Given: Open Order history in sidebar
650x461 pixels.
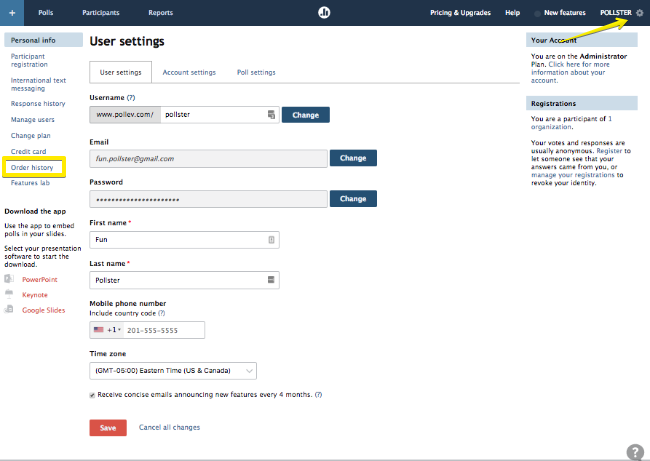Looking at the screenshot, I should (x=32, y=167).
